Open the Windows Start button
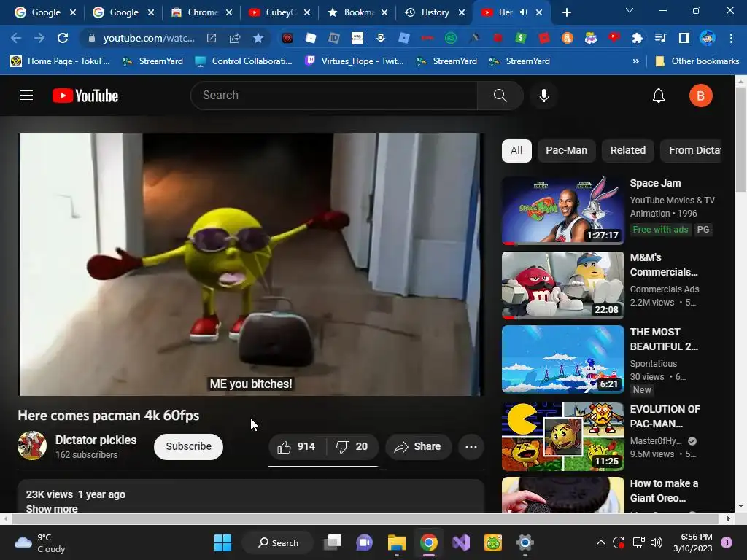The image size is (747, 560). (x=222, y=542)
